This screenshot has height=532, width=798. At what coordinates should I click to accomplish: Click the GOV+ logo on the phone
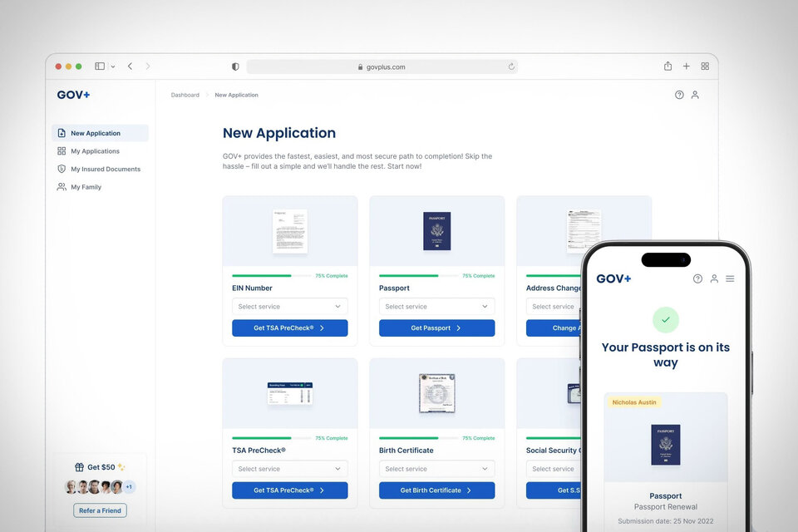click(613, 278)
